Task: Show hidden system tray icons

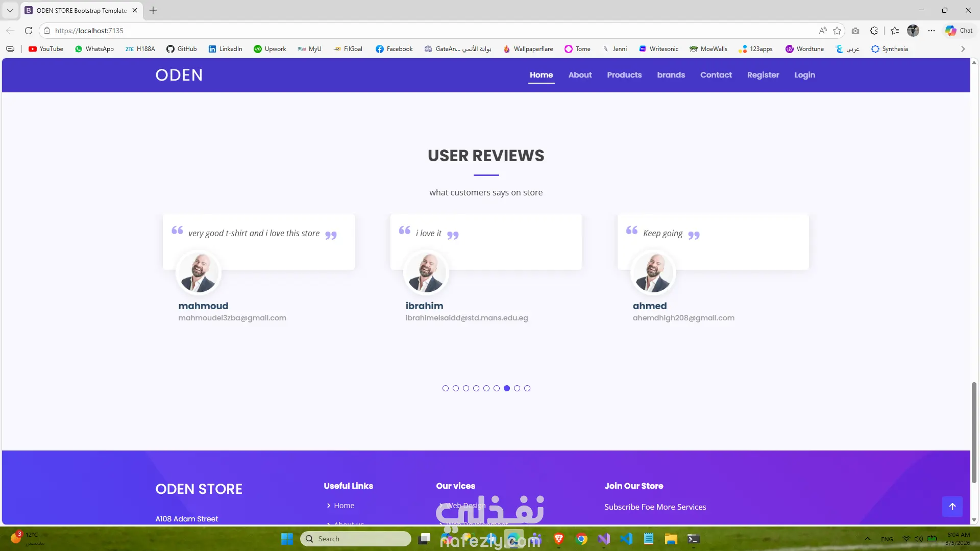Action: click(867, 539)
